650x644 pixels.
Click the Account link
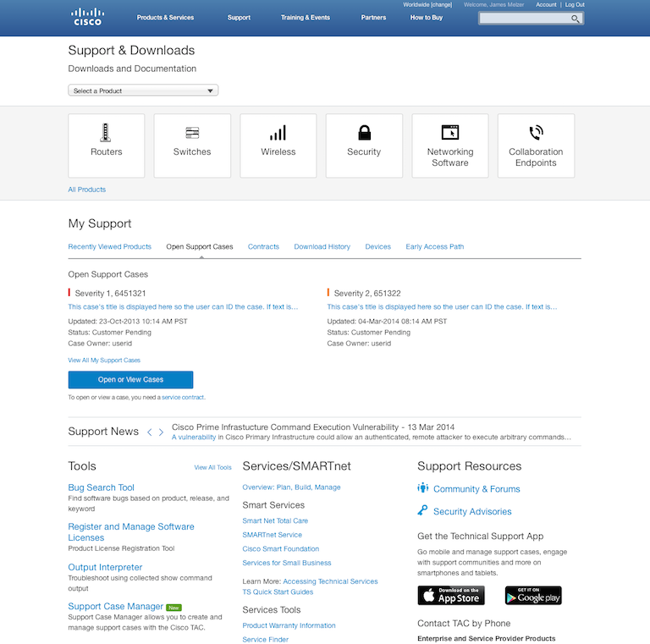546,4
